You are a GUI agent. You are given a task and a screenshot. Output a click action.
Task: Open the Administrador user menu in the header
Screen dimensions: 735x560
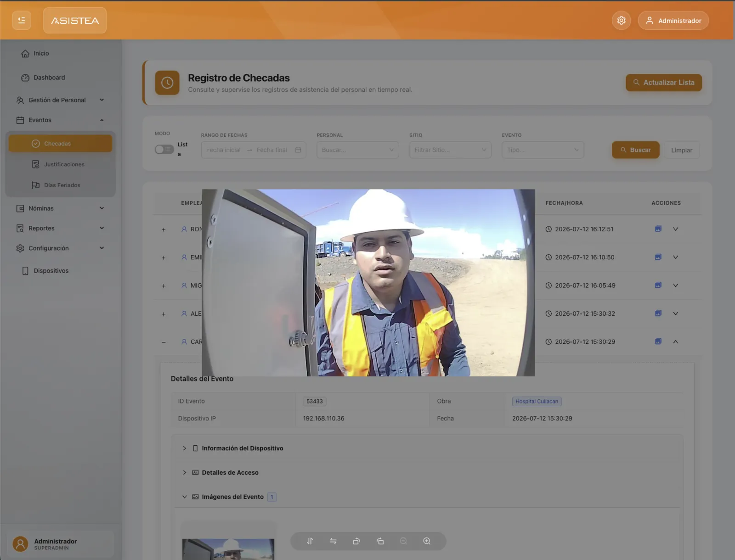tap(673, 20)
